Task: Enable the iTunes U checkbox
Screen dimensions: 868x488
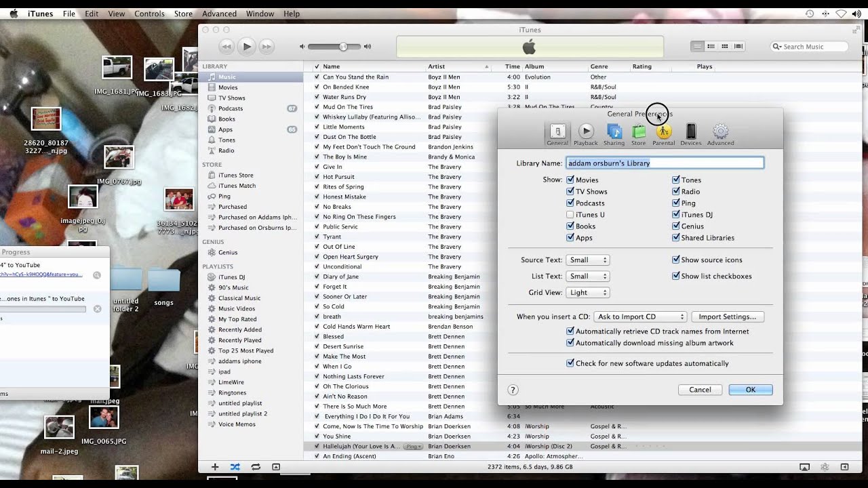Action: point(570,214)
